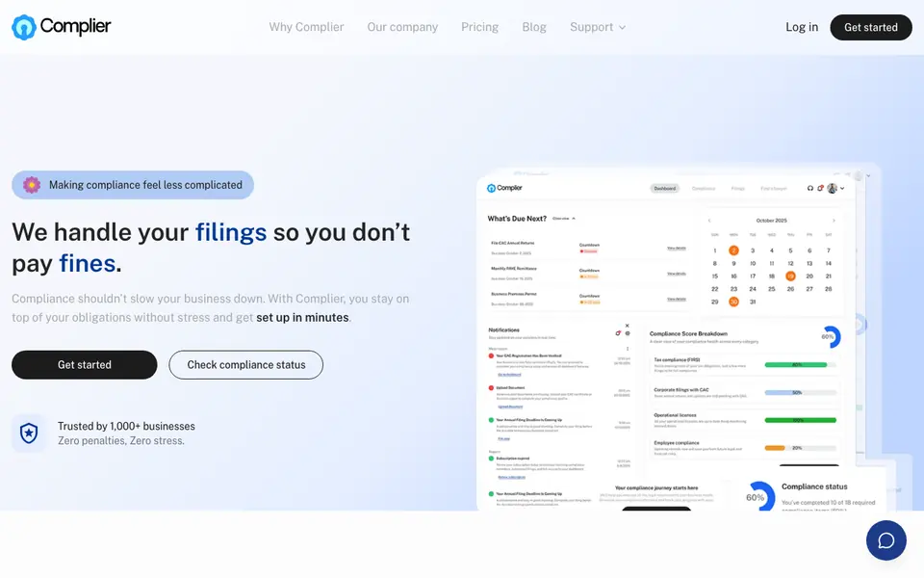924x578 pixels.
Task: Select highlighted date 30 in preview calendar
Action: [733, 302]
